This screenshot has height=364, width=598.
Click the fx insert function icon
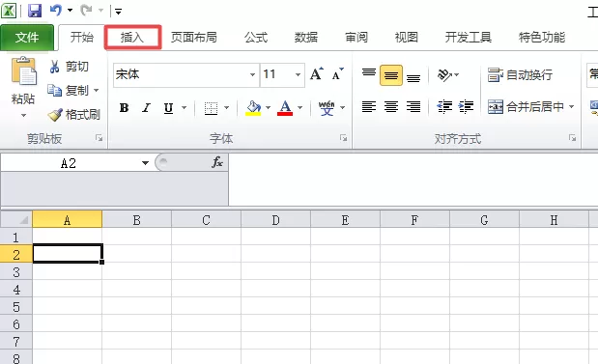217,162
